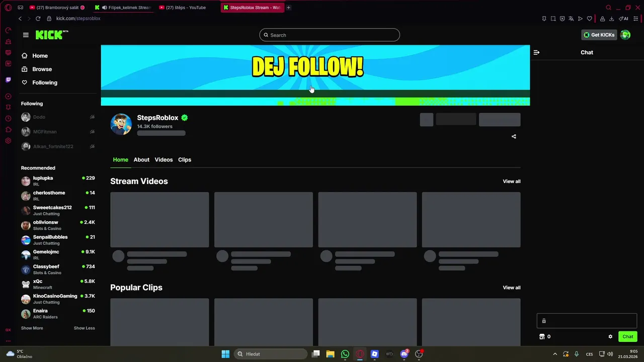Open recommended channel Gemelojmc
The width and height of the screenshot is (644, 362).
(58, 254)
